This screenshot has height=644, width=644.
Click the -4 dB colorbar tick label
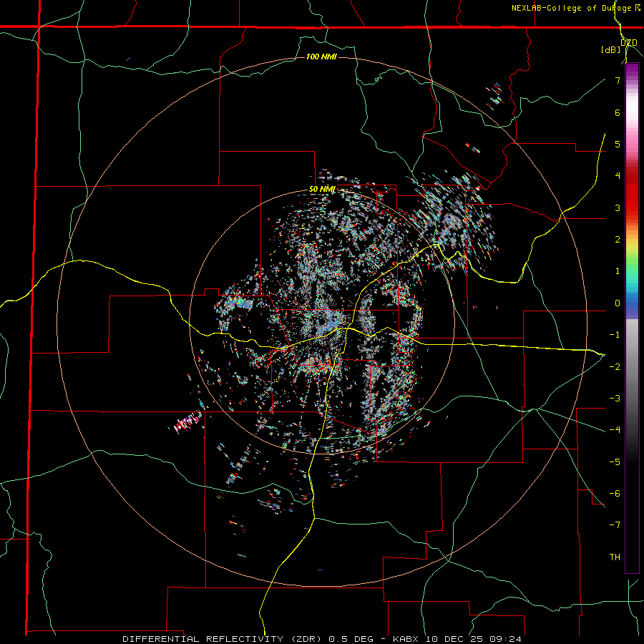[615, 429]
